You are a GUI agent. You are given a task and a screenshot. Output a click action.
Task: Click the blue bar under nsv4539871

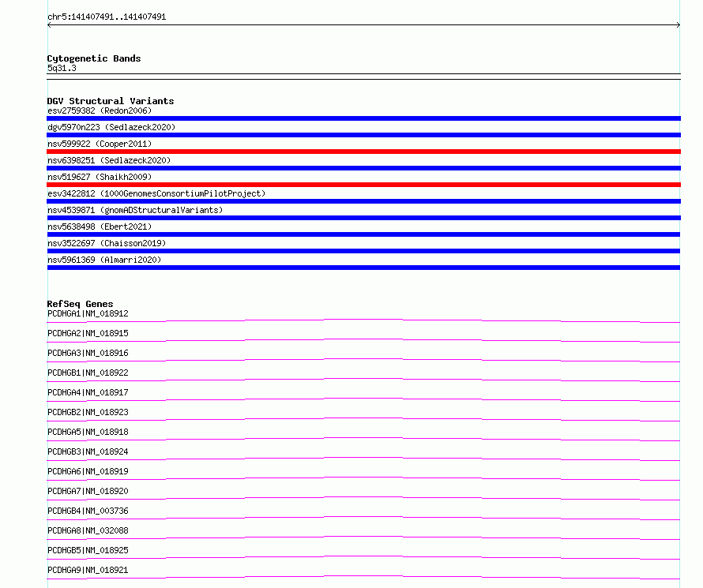[363, 218]
